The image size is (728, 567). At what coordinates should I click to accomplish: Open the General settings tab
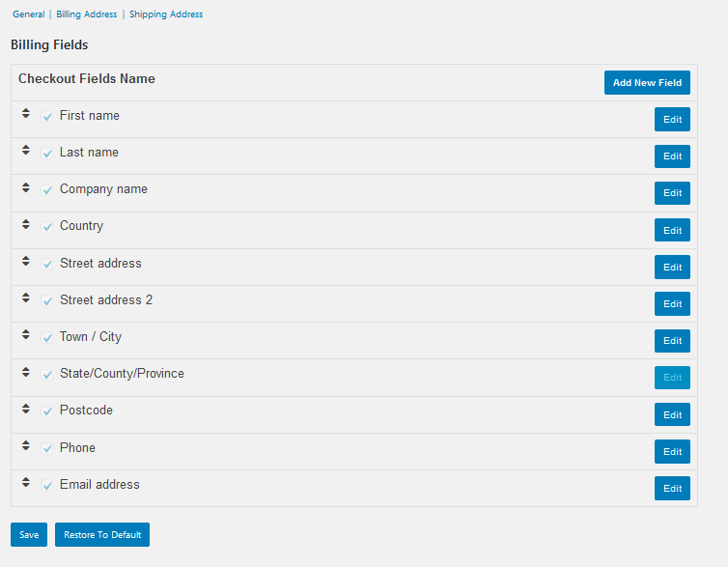(28, 14)
